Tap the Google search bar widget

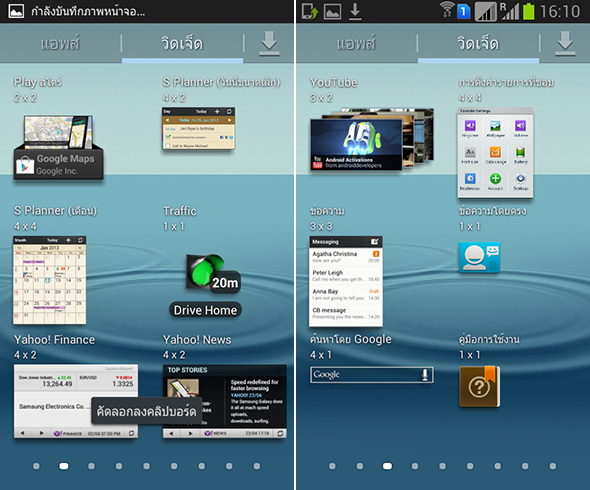pos(372,374)
